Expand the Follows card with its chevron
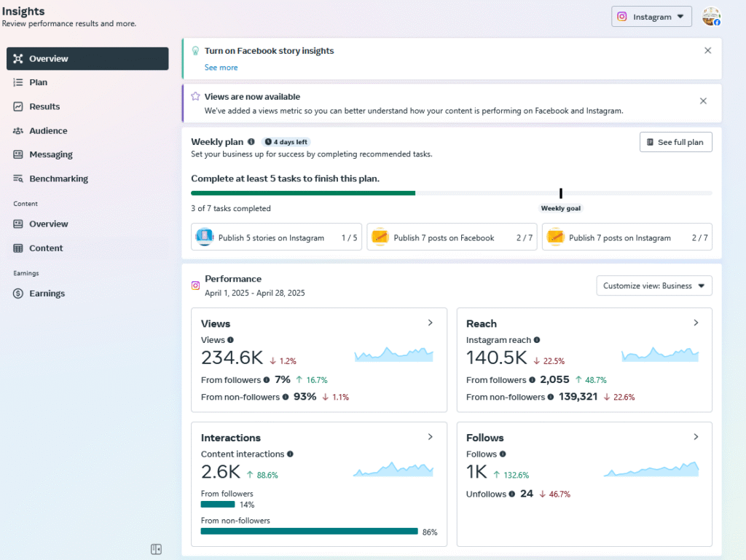 (696, 437)
